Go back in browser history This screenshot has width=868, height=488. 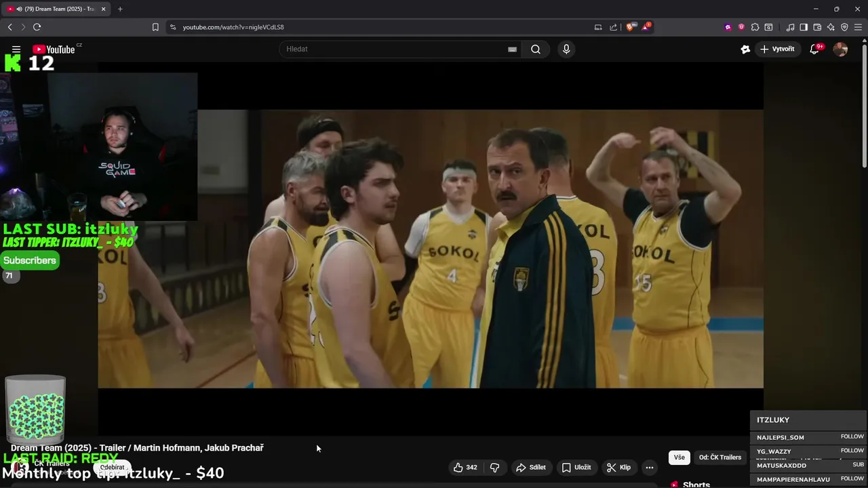(9, 27)
